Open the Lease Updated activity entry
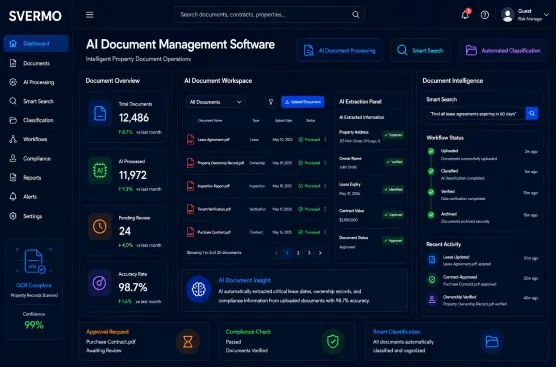The width and height of the screenshot is (556, 367). [x=482, y=260]
